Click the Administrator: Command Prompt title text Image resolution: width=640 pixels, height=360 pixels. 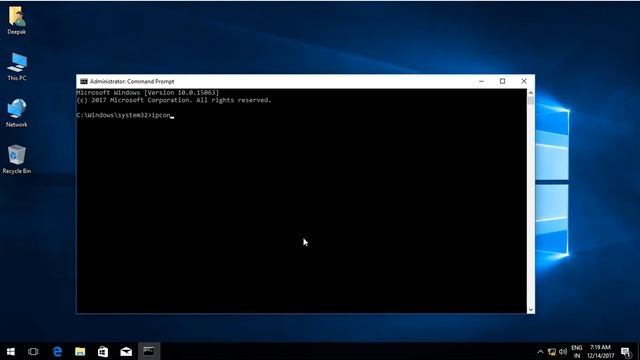(x=132, y=82)
